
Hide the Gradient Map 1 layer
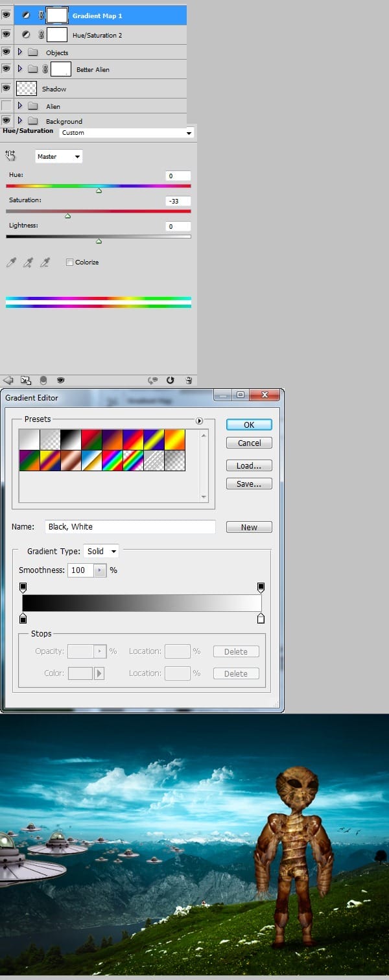tap(6, 14)
